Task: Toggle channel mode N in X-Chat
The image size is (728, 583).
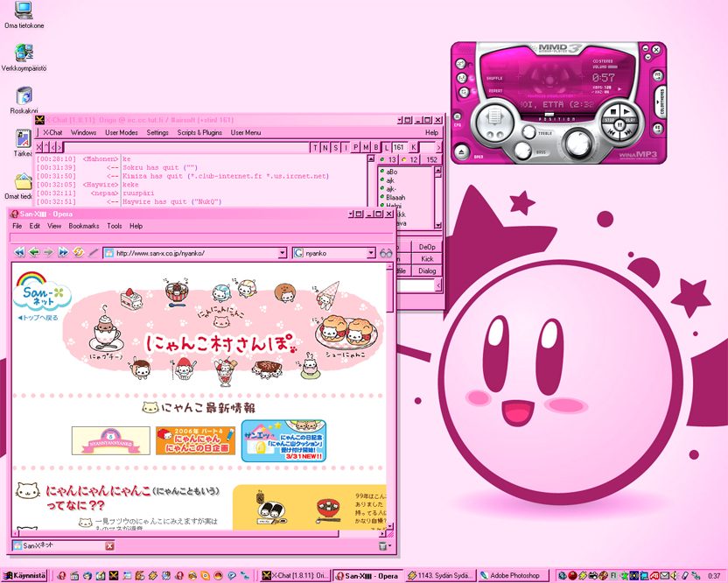Action: click(325, 147)
